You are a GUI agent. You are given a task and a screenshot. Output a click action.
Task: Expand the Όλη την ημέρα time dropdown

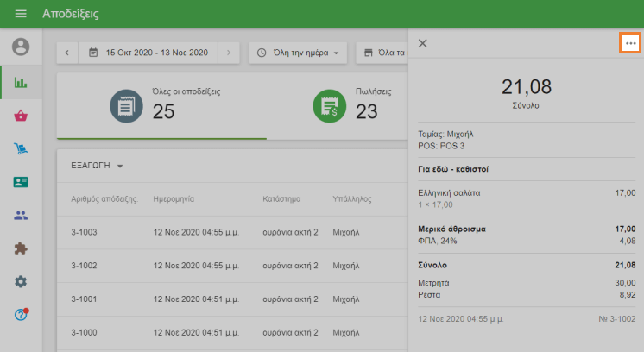pos(298,53)
